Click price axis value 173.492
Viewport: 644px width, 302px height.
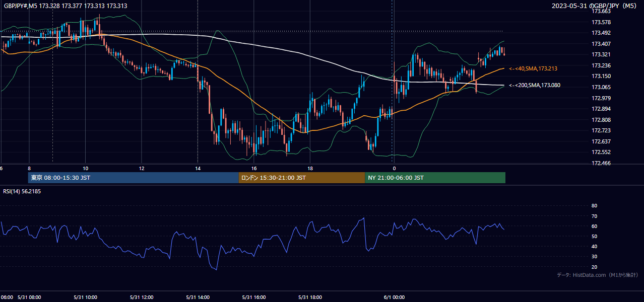click(x=601, y=33)
